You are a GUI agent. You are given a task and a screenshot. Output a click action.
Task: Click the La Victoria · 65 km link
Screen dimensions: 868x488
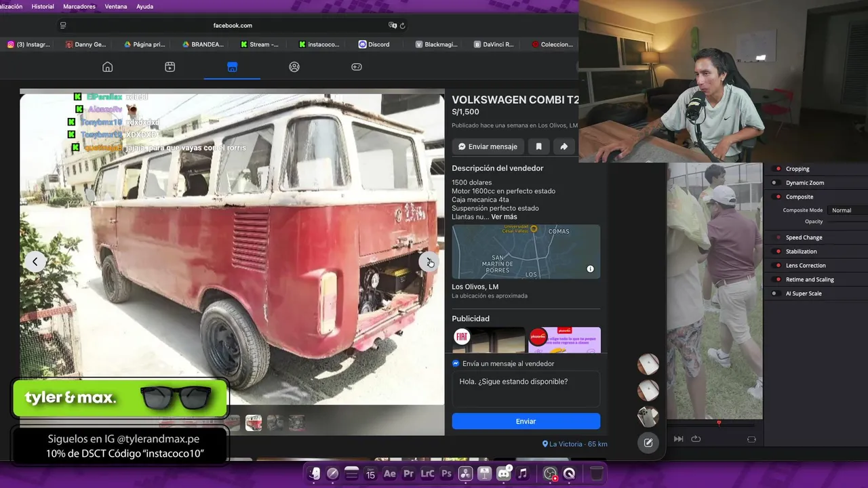[575, 444]
